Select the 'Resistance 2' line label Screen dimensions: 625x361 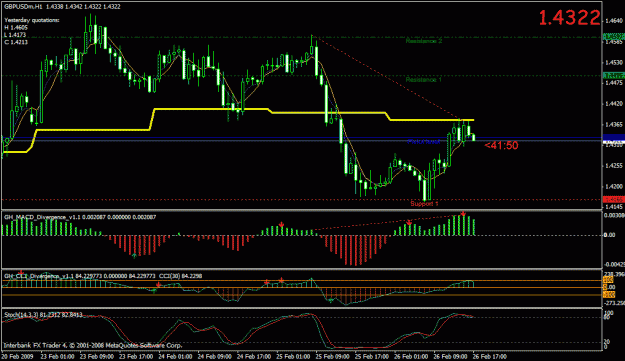pyautogui.click(x=424, y=41)
